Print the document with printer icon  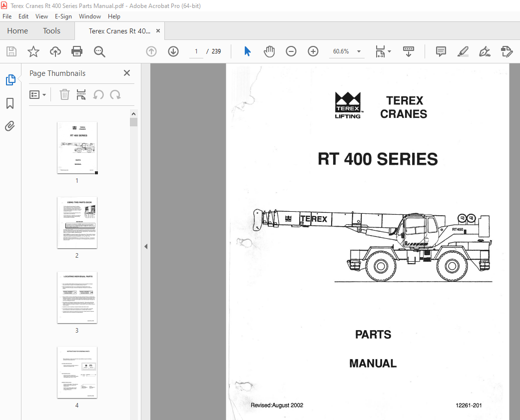tap(77, 51)
